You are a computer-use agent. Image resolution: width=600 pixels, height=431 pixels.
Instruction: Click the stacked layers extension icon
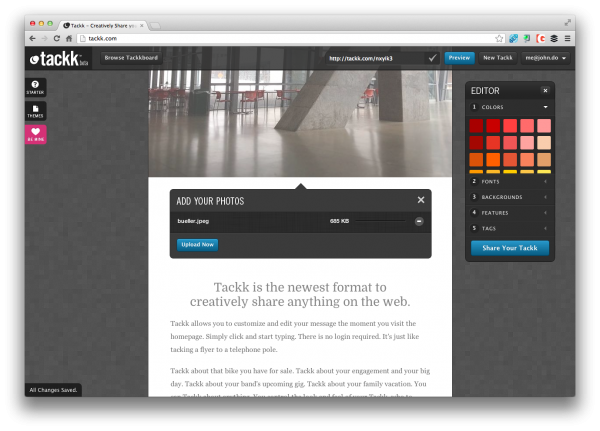click(x=554, y=38)
